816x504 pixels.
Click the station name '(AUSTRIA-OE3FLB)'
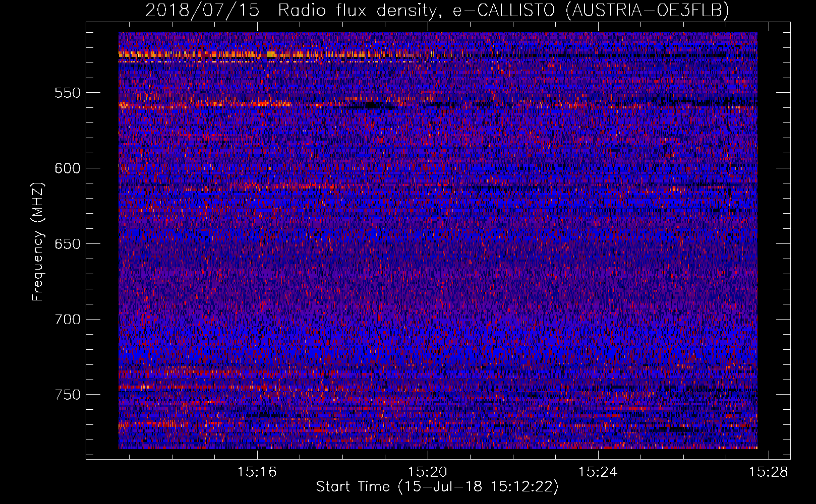(648, 10)
